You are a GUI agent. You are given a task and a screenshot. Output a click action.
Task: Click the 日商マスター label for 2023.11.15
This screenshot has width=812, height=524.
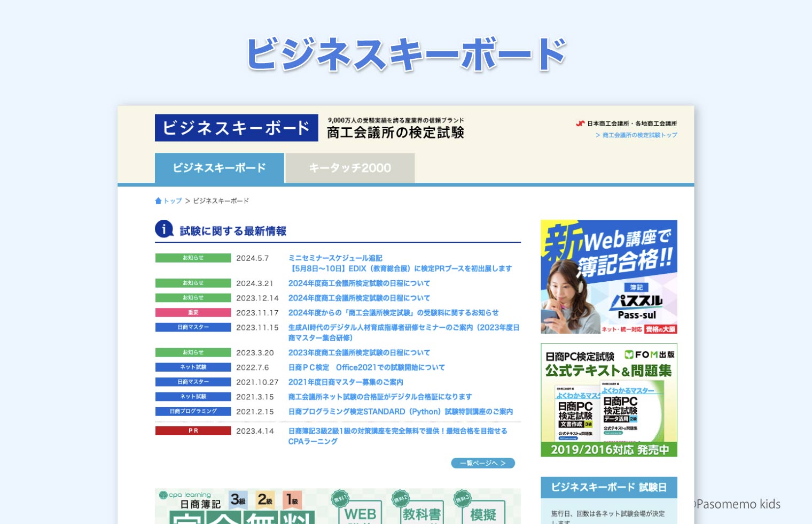coord(193,327)
